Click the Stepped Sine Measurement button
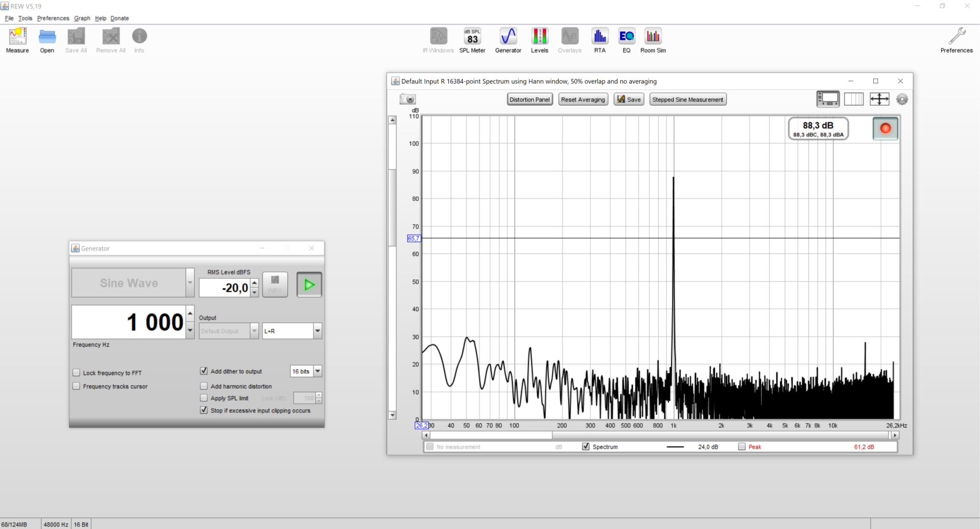Image resolution: width=980 pixels, height=529 pixels. point(687,99)
